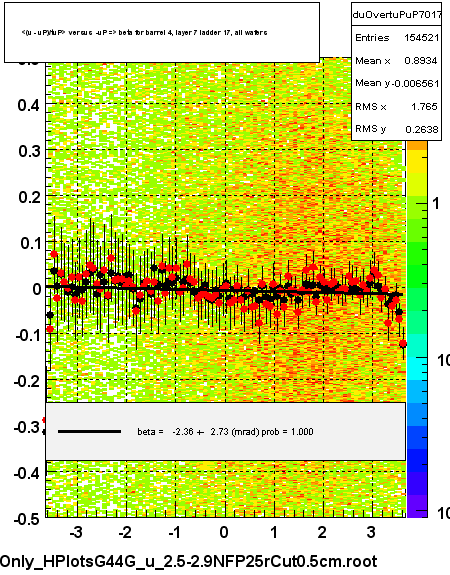This screenshot has height=575, width=450.
Task: Click the RMS x 1.765 row
Action: [x=396, y=106]
